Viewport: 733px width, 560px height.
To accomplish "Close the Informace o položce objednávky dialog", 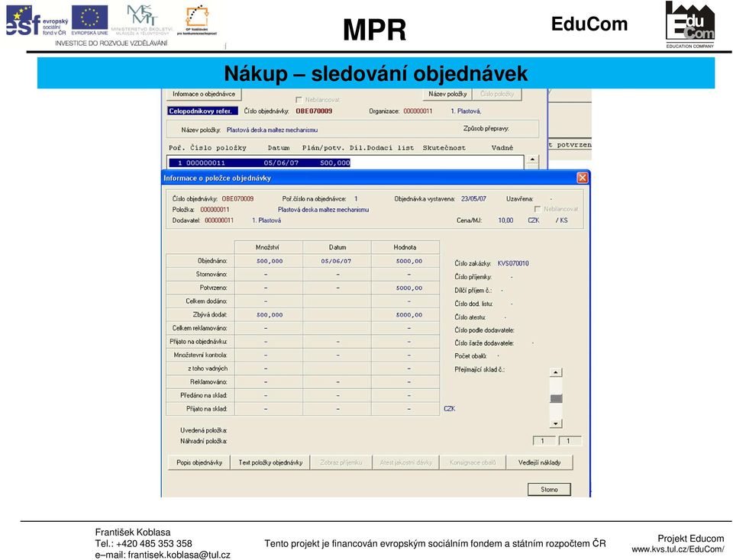I will coord(582,178).
